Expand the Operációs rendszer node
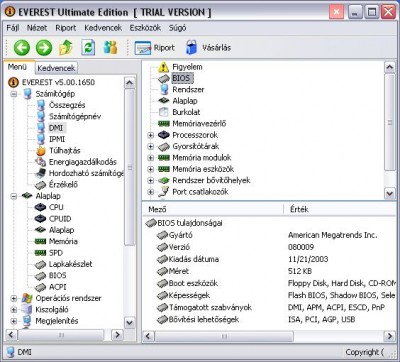This screenshot has width=400, height=362. [14, 298]
